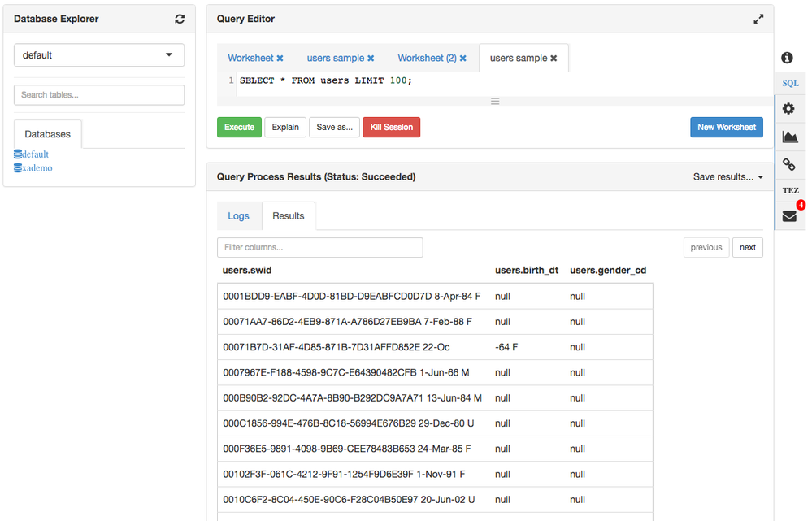The image size is (812, 521).
Task: Select the SQL sidebar item
Action: [x=790, y=83]
